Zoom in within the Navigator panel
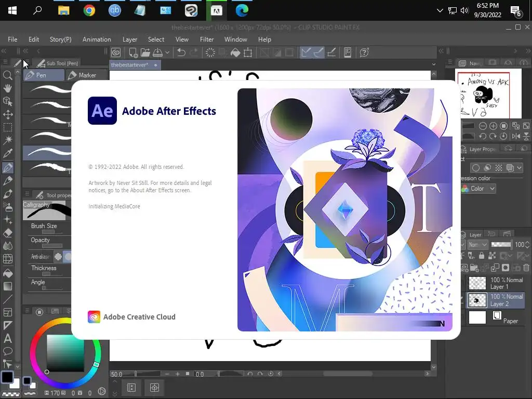This screenshot has height=399, width=532. [493, 126]
